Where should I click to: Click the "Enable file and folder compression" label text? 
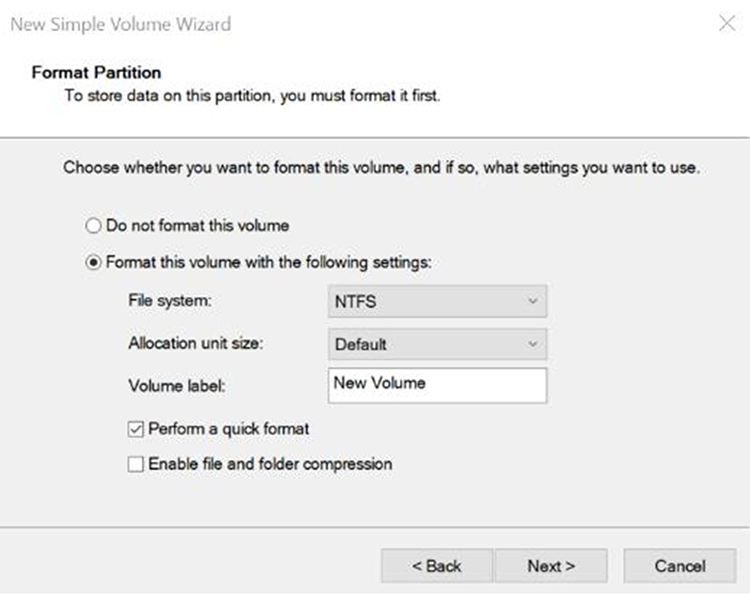click(x=270, y=464)
